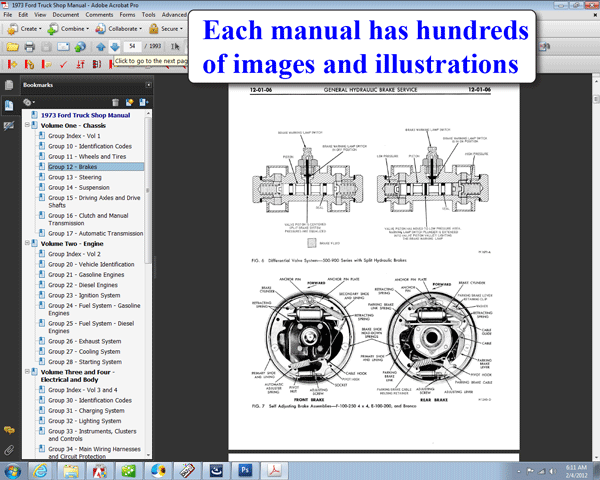Open the Create dropdown
The image size is (600, 480).
[24, 29]
